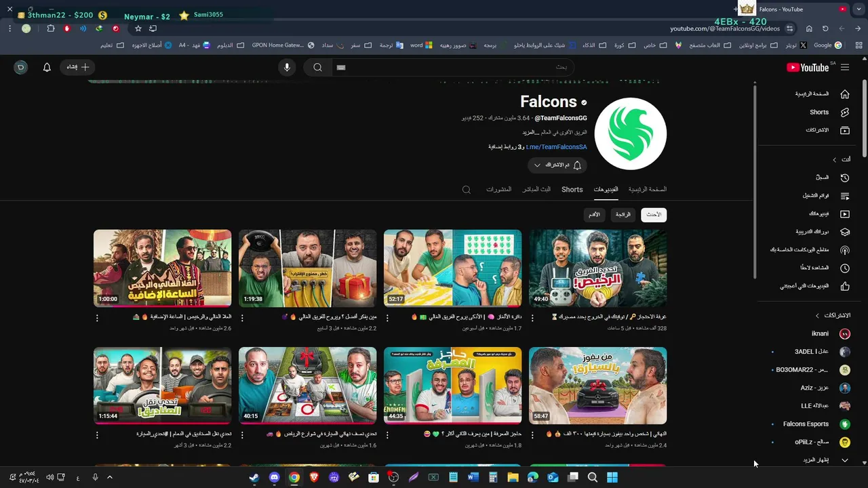
Task: Open options menu for 49:40 video
Action: [532, 318]
